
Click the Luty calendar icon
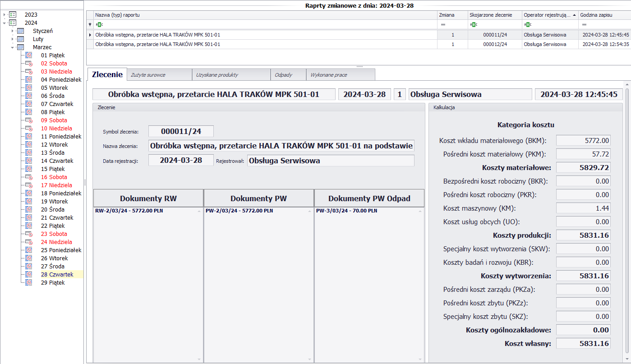point(21,39)
